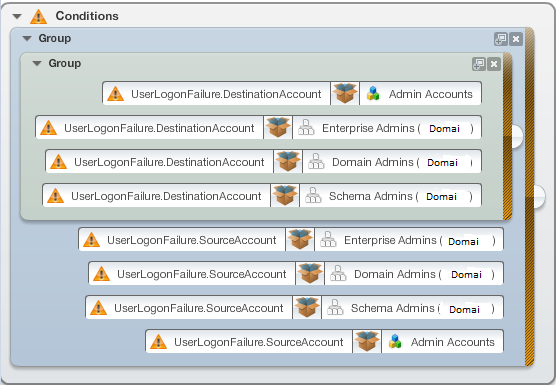556x385 pixels.
Task: Remove the outer Group with its X button
Action: [x=516, y=39]
